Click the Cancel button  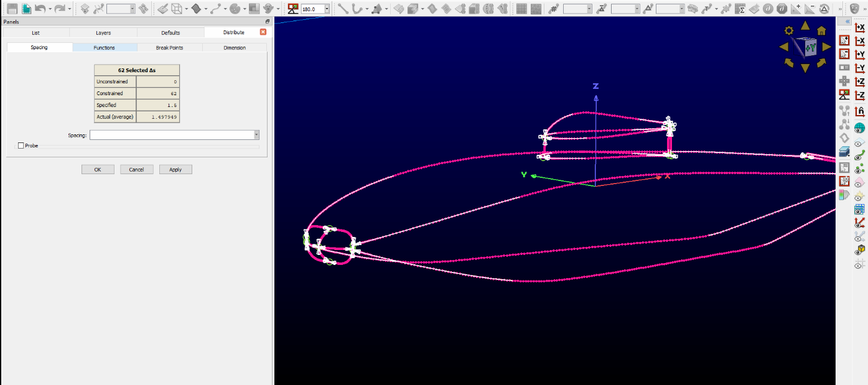[x=136, y=169]
